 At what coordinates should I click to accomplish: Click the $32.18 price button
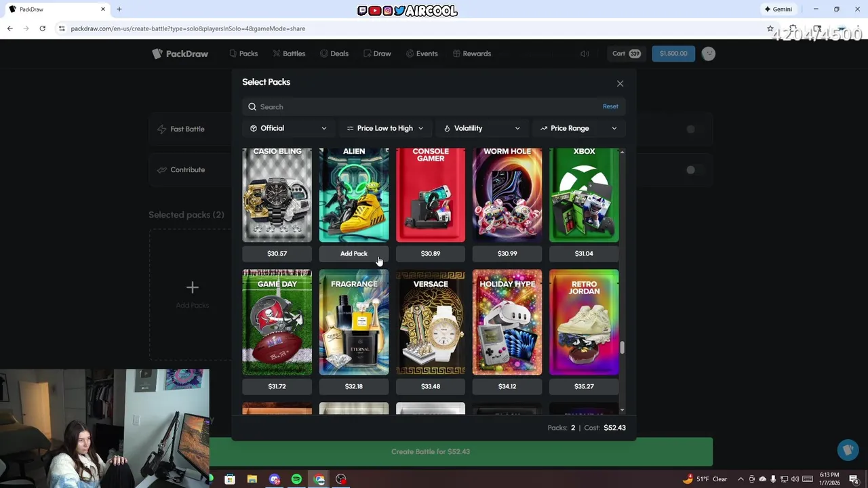click(354, 386)
